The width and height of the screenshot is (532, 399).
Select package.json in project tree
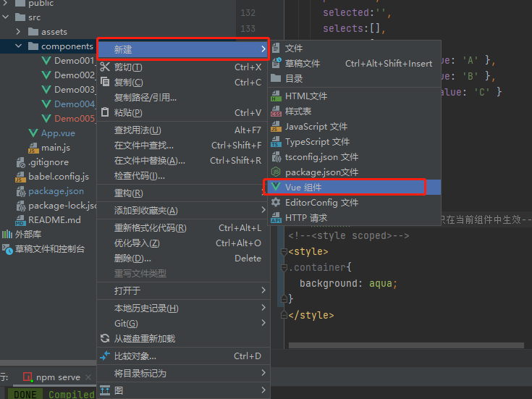tap(56, 191)
